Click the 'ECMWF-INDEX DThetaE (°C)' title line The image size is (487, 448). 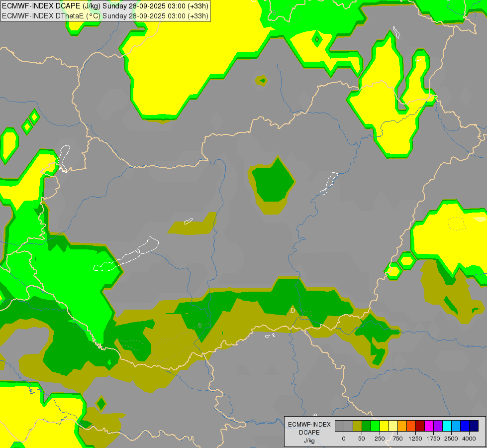(x=105, y=16)
